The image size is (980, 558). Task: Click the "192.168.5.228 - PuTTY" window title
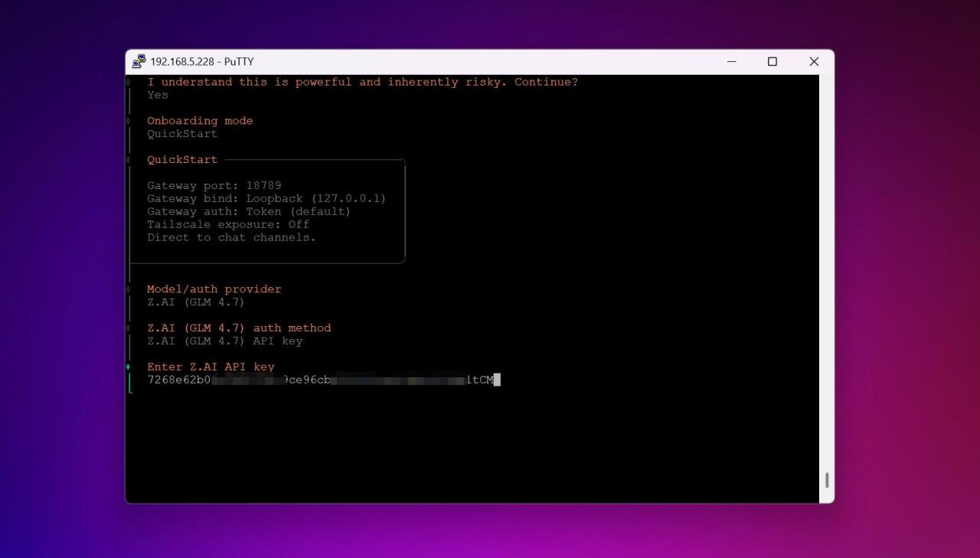(202, 62)
